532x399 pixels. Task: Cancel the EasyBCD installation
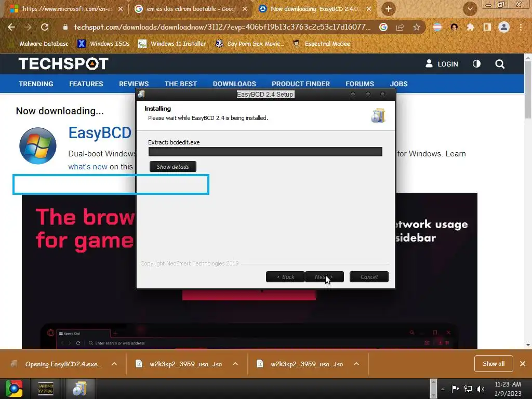point(369,277)
